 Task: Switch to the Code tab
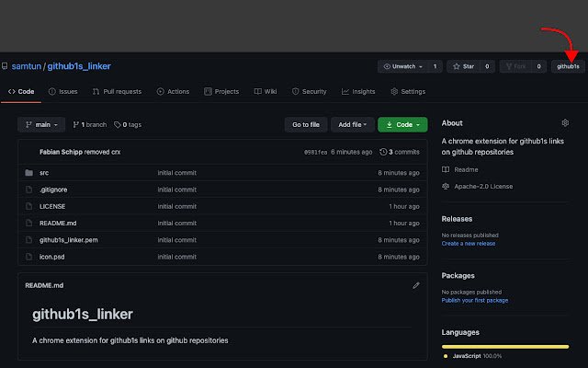[x=21, y=92]
